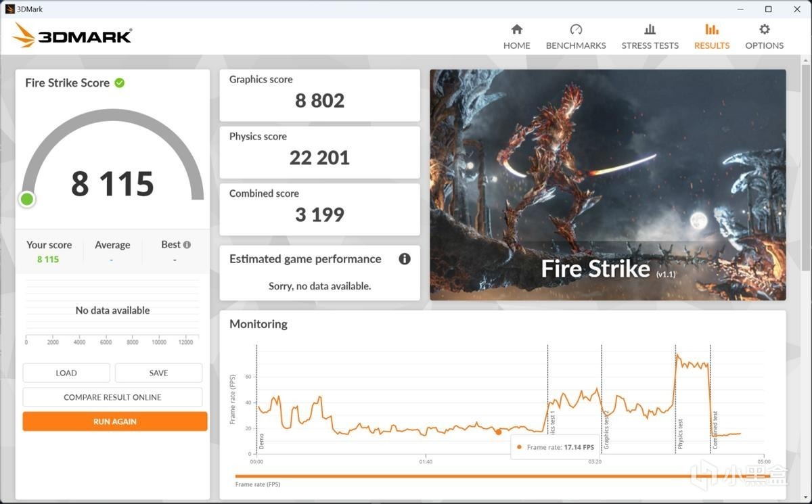The height and width of the screenshot is (504, 812).
Task: Click the info icon for Estimated game performance
Action: tap(405, 258)
